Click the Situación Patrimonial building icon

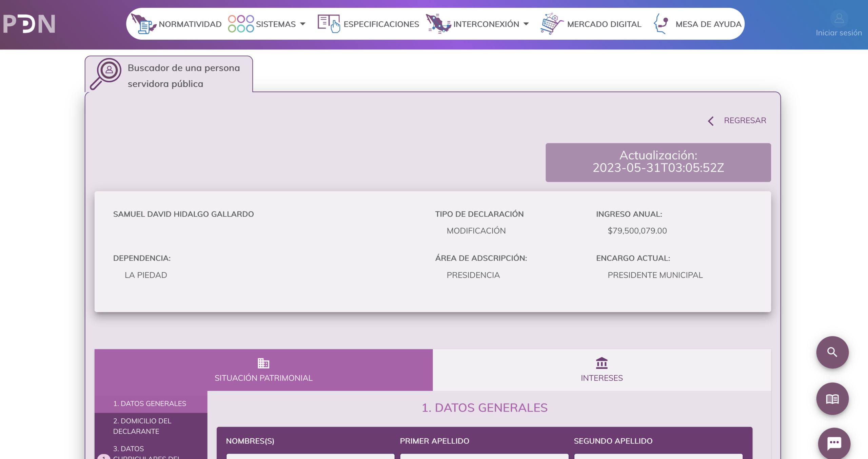(264, 363)
